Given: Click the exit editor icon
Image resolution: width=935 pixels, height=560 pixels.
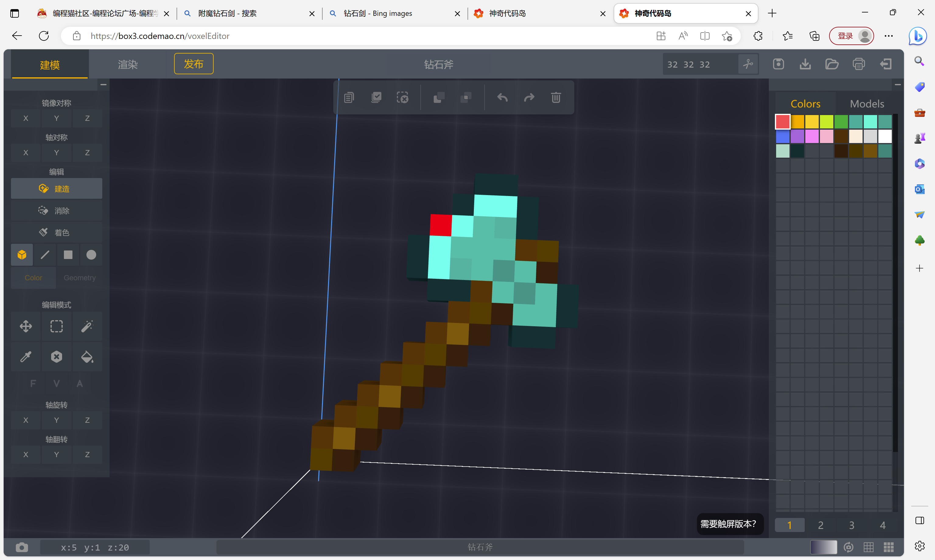Looking at the screenshot, I should pos(886,64).
